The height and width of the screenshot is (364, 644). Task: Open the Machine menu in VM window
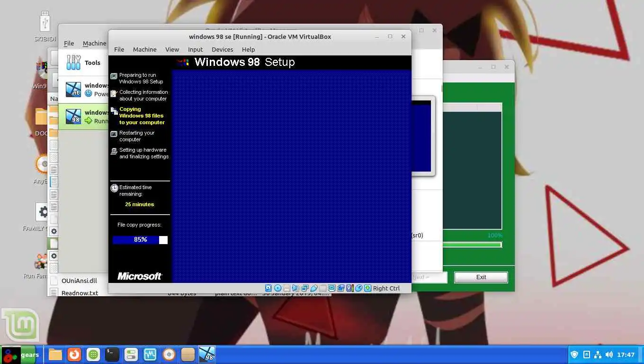click(144, 49)
